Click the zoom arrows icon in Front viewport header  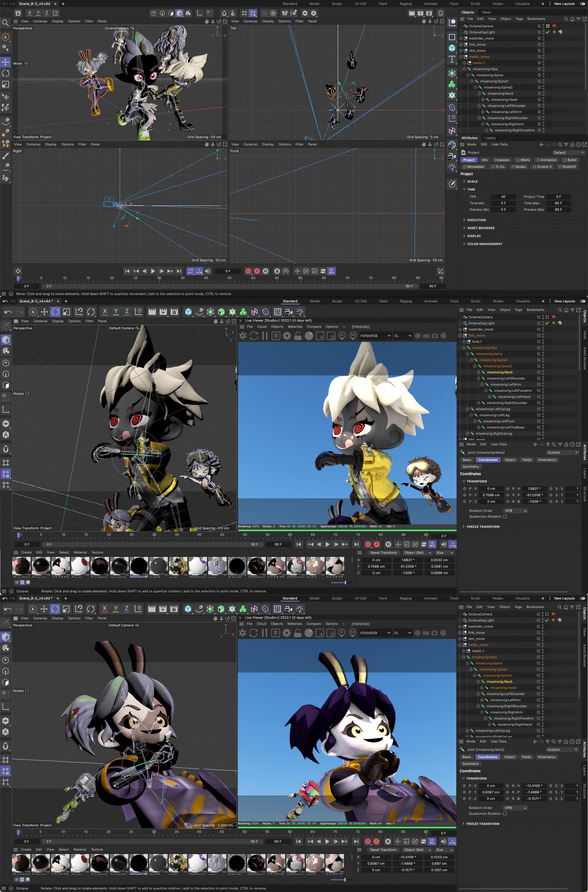pos(430,144)
